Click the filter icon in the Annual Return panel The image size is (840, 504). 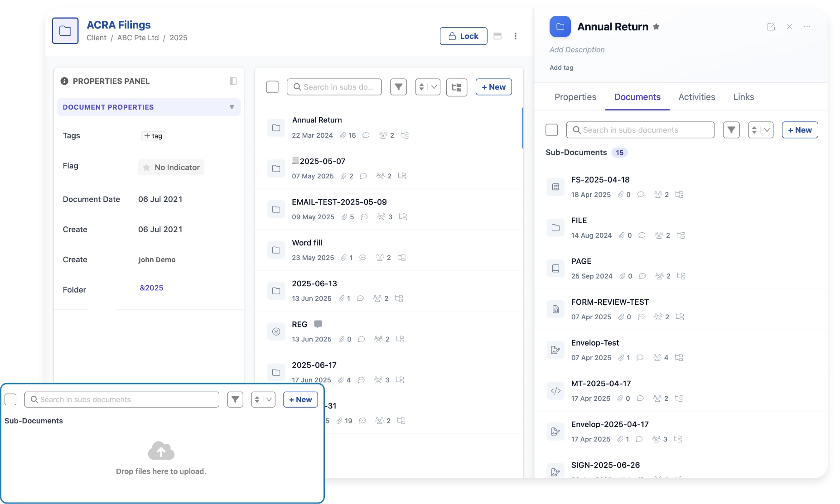pos(731,130)
